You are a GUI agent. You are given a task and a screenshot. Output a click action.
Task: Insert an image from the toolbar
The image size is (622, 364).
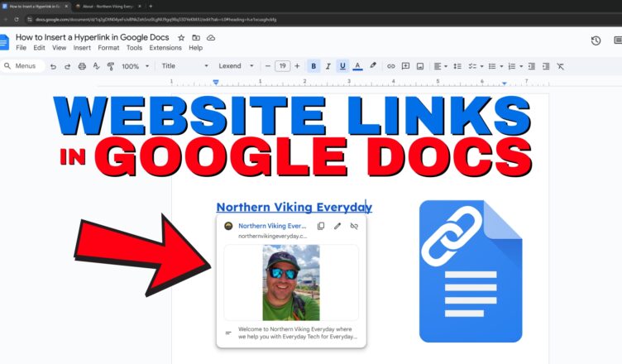point(420,66)
